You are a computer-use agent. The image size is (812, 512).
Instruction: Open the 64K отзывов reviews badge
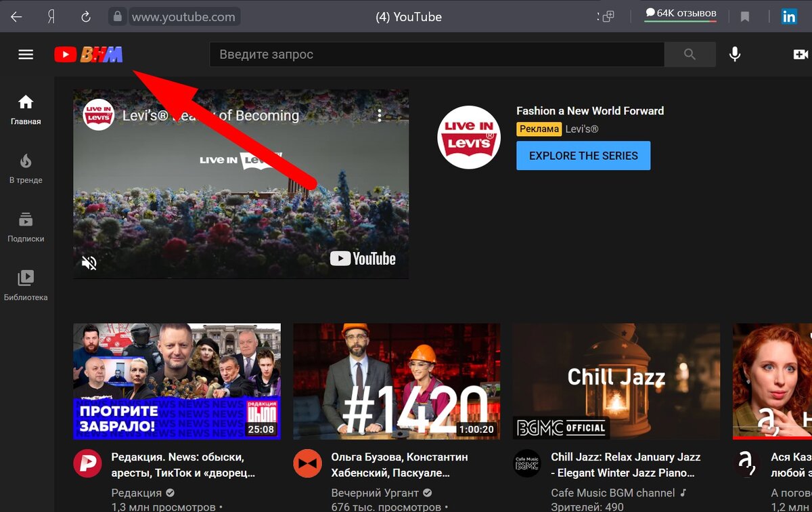(x=680, y=14)
